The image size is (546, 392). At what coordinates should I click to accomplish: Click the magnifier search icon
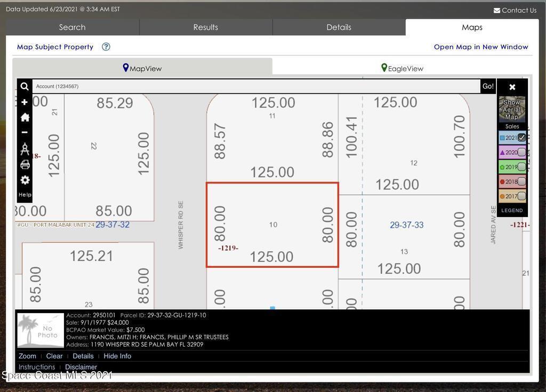coord(25,86)
